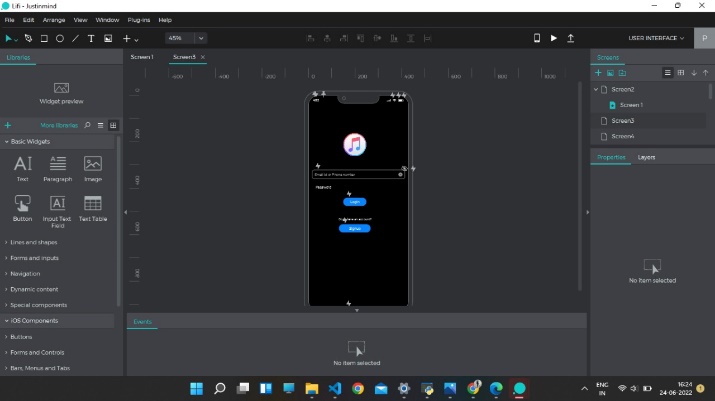Switch to the Layers tab

pyautogui.click(x=646, y=157)
